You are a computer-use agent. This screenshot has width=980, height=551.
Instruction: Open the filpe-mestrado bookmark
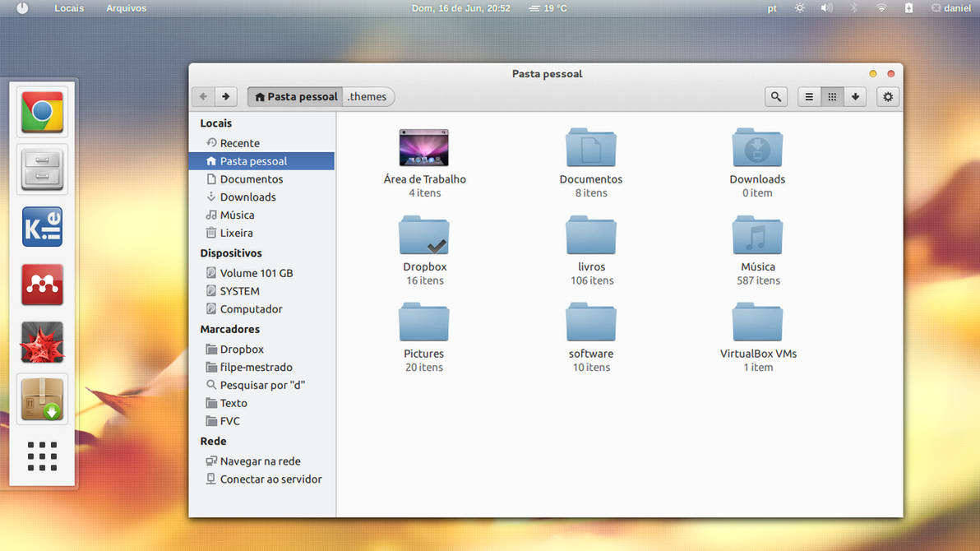(x=261, y=367)
